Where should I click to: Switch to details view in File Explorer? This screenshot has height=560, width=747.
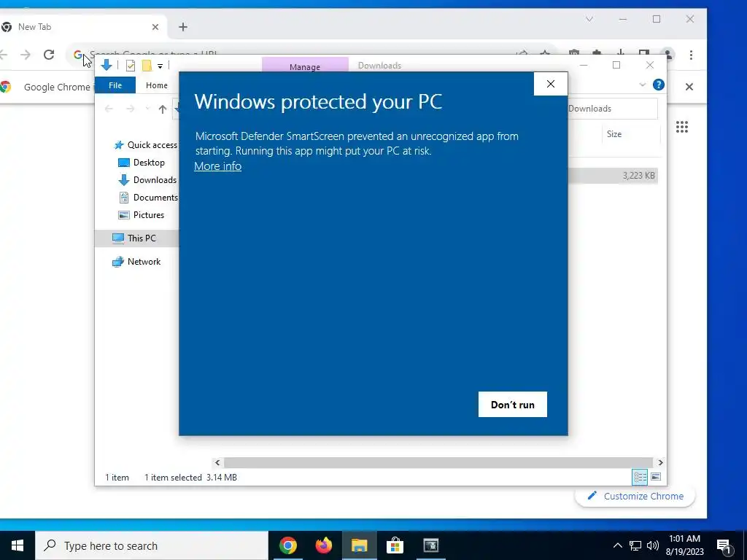640,477
